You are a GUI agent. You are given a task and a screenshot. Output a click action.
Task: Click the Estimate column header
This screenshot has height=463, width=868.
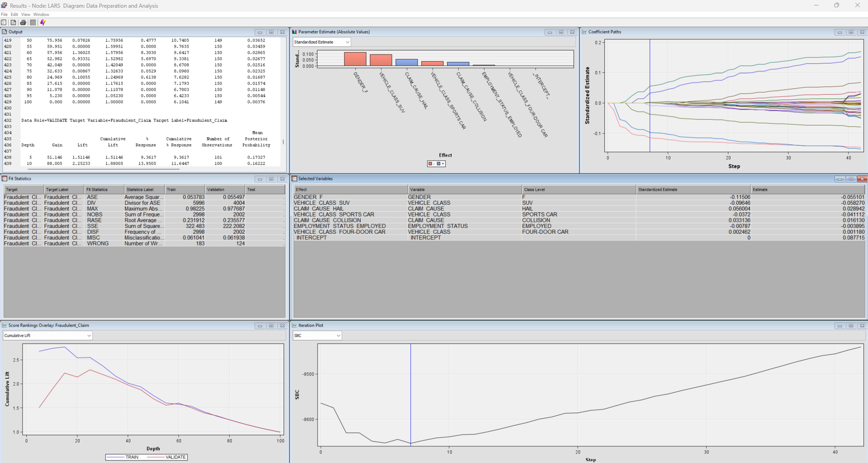[808, 189]
